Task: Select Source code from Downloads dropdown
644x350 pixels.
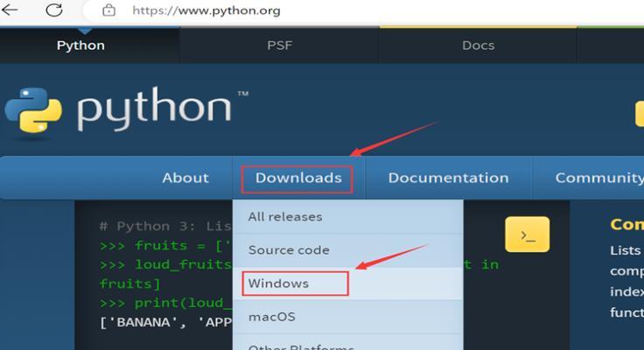Action: [x=348, y=250]
